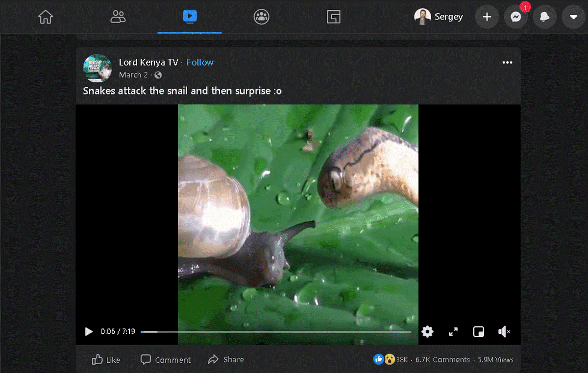The image size is (588, 373).
Task: Open the 6.7K Comments
Action: pyautogui.click(x=442, y=360)
